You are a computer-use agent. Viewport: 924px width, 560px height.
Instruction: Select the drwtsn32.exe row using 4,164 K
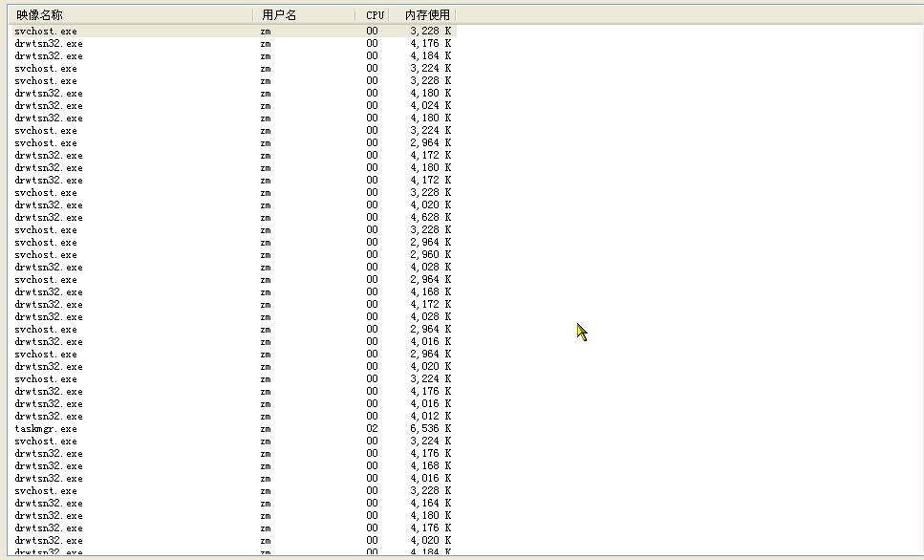click(234, 504)
